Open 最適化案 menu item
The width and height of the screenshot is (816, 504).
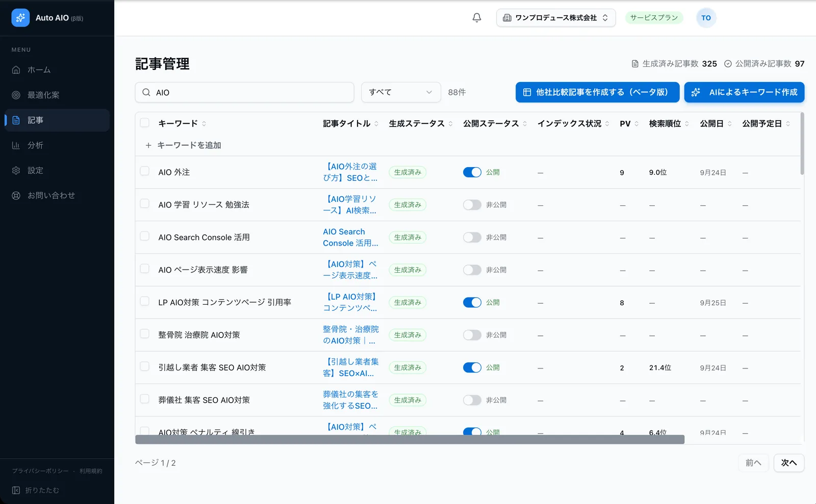point(57,95)
